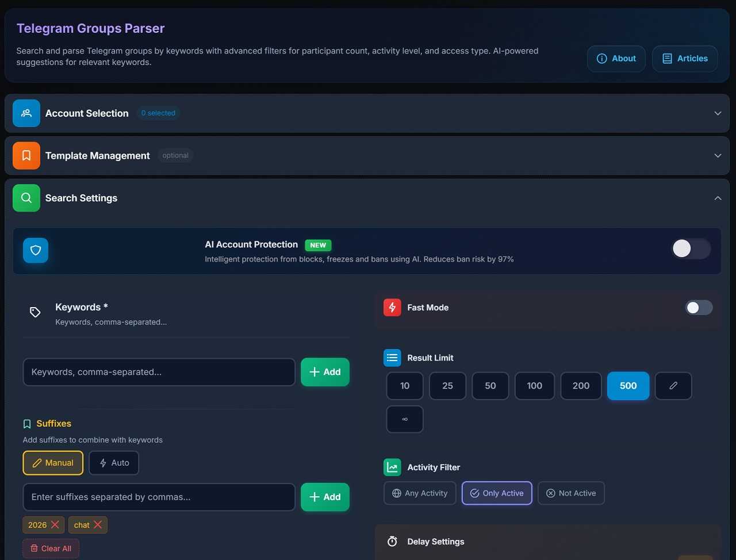736x560 pixels.
Task: Click the Search Settings magnifier icon
Action: tap(26, 198)
